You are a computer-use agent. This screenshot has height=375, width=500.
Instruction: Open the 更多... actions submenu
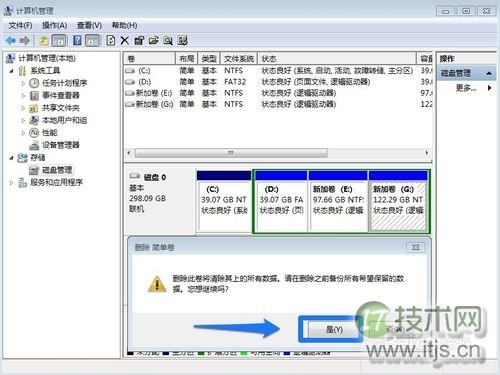473,88
